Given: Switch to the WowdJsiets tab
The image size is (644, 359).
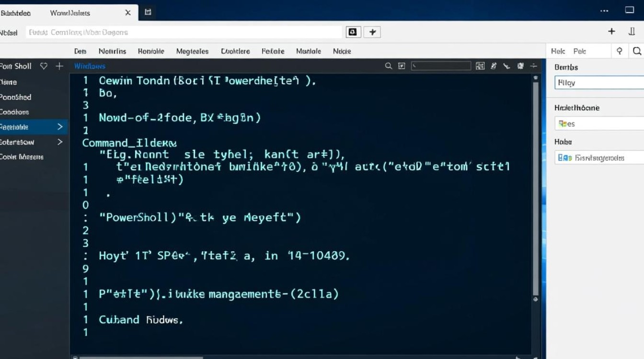Looking at the screenshot, I should coord(70,13).
